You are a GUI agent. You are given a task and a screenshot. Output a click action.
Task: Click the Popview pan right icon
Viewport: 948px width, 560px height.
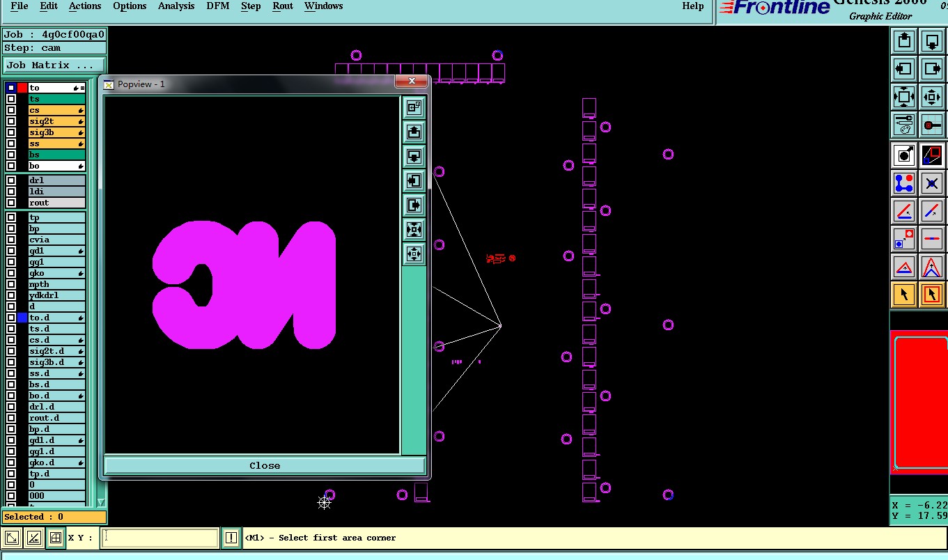click(x=414, y=205)
